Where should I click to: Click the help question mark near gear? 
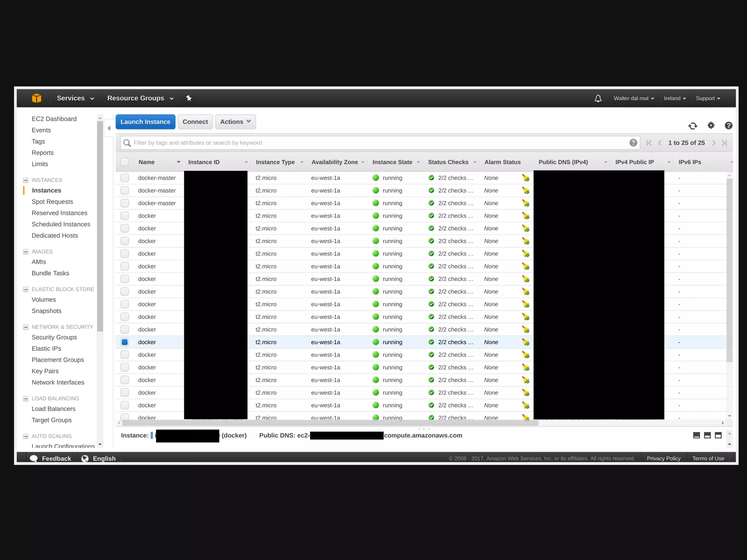(x=728, y=125)
